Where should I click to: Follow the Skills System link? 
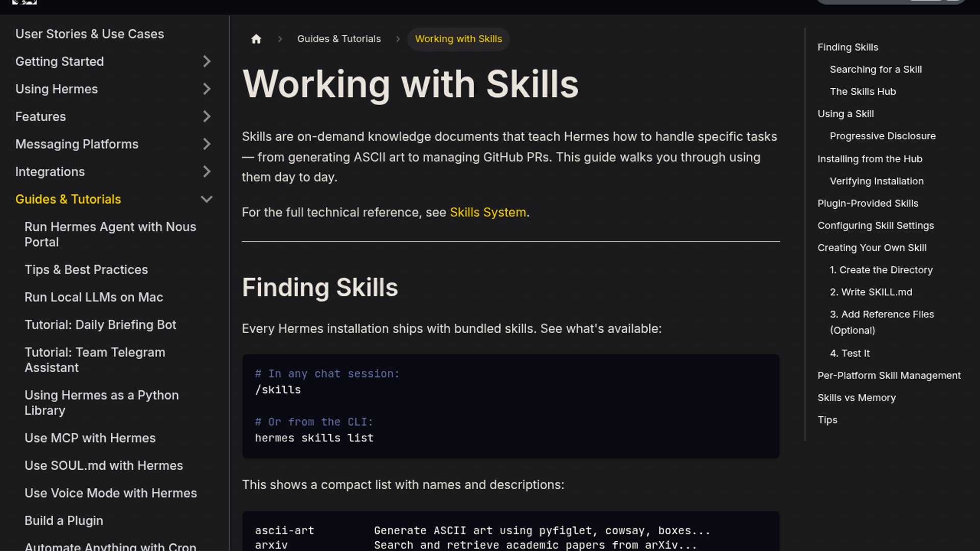coord(488,212)
